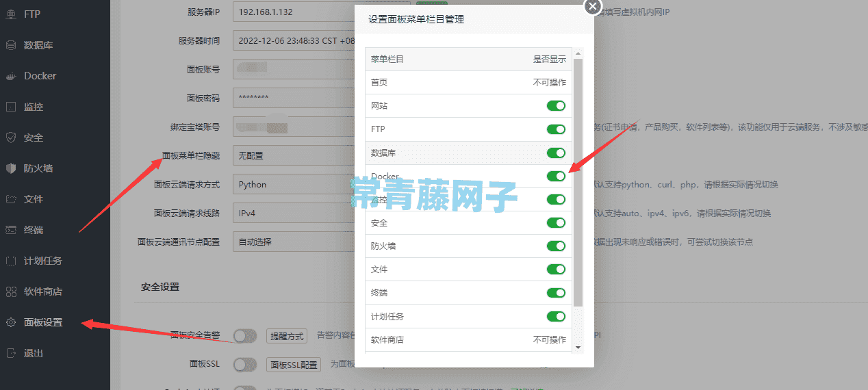Toggle the 数据库 menu display switch
This screenshot has width=868, height=390.
pos(556,153)
